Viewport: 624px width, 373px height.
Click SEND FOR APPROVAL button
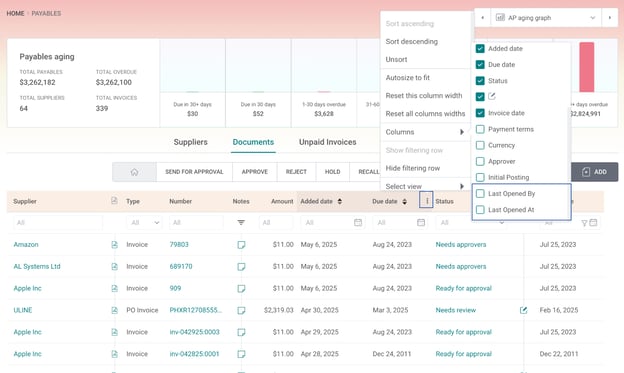coord(194,172)
